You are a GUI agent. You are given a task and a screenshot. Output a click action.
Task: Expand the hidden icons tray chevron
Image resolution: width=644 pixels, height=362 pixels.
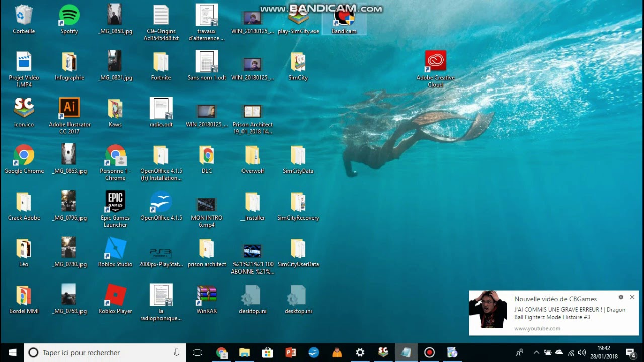[x=536, y=352]
